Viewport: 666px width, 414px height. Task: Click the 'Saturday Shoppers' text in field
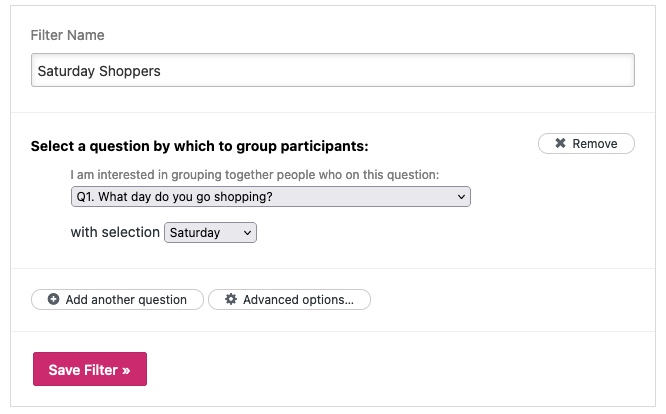coord(99,71)
